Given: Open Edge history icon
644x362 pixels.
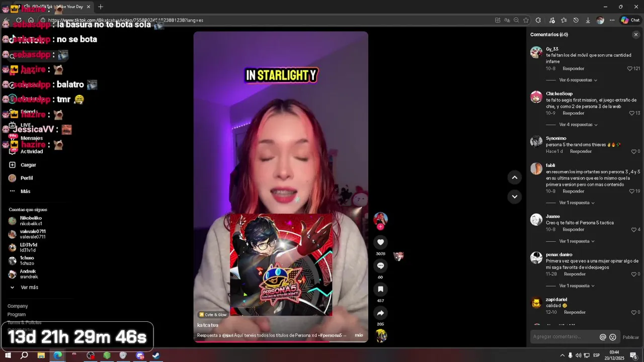Looking at the screenshot, I should click(x=576, y=20).
